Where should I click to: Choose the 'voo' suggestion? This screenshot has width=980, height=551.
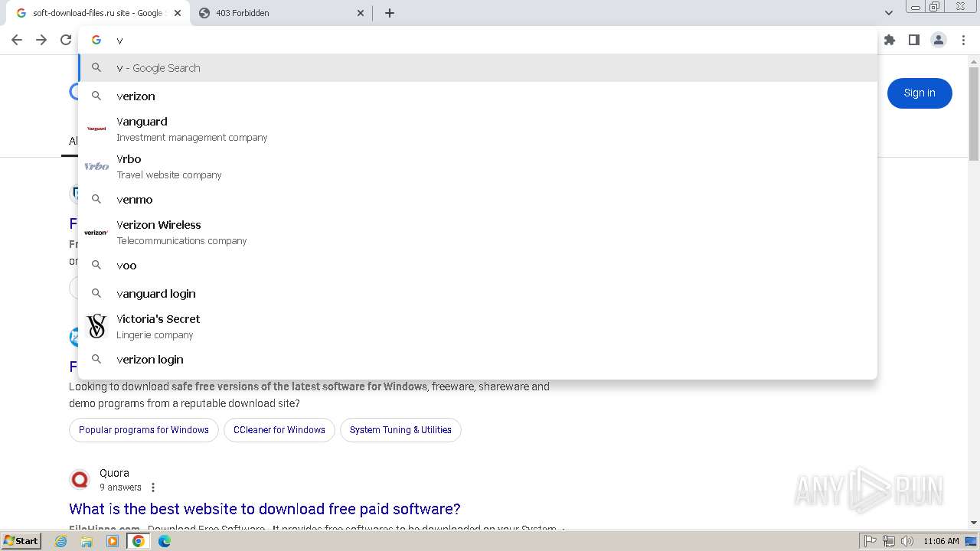[478, 265]
